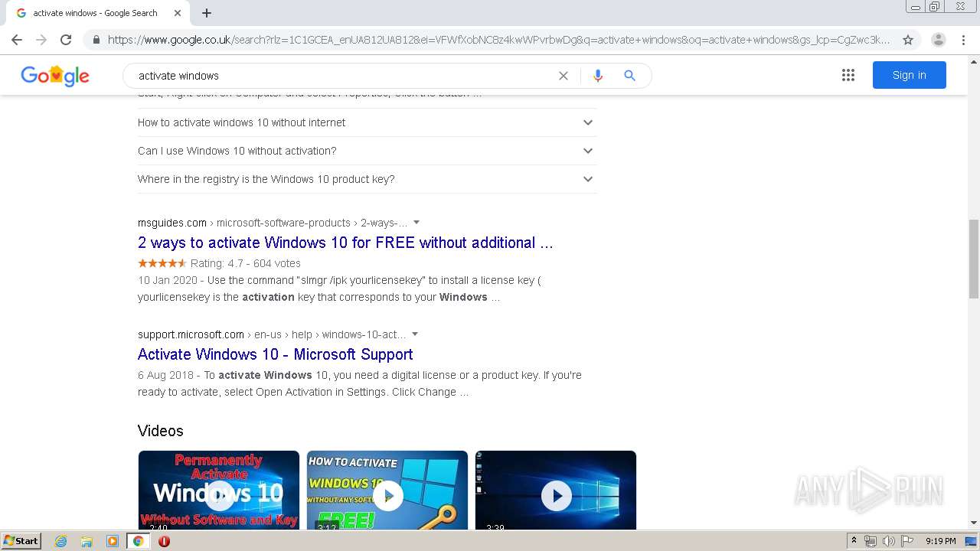Close the activate windows tab
Screen dimensions: 980x551
point(178,13)
